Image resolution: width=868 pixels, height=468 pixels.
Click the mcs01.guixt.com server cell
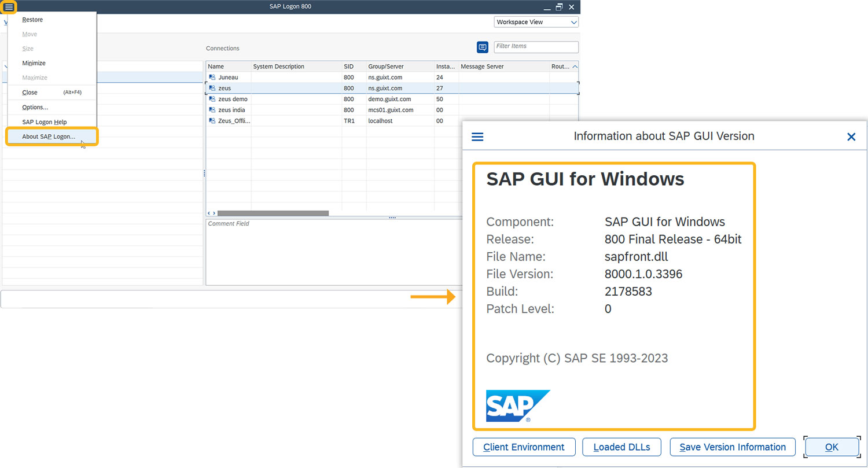[391, 110]
